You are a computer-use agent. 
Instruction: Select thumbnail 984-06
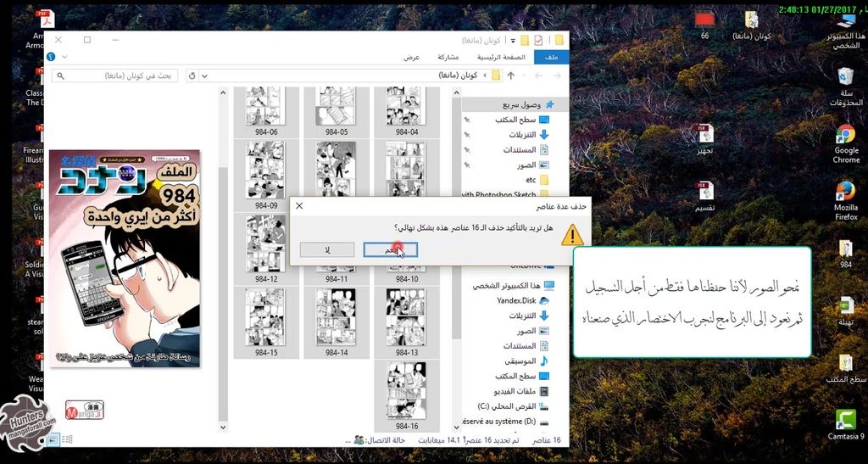point(265,111)
